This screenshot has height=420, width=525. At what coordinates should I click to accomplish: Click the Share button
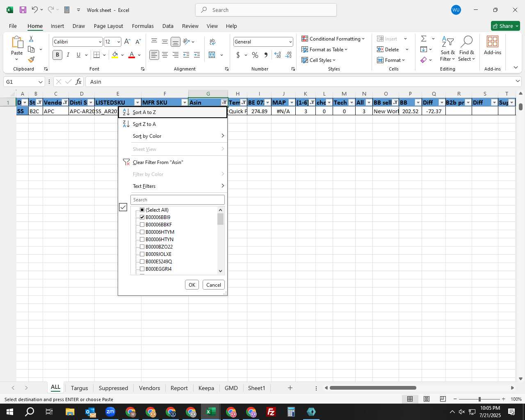[x=506, y=26]
